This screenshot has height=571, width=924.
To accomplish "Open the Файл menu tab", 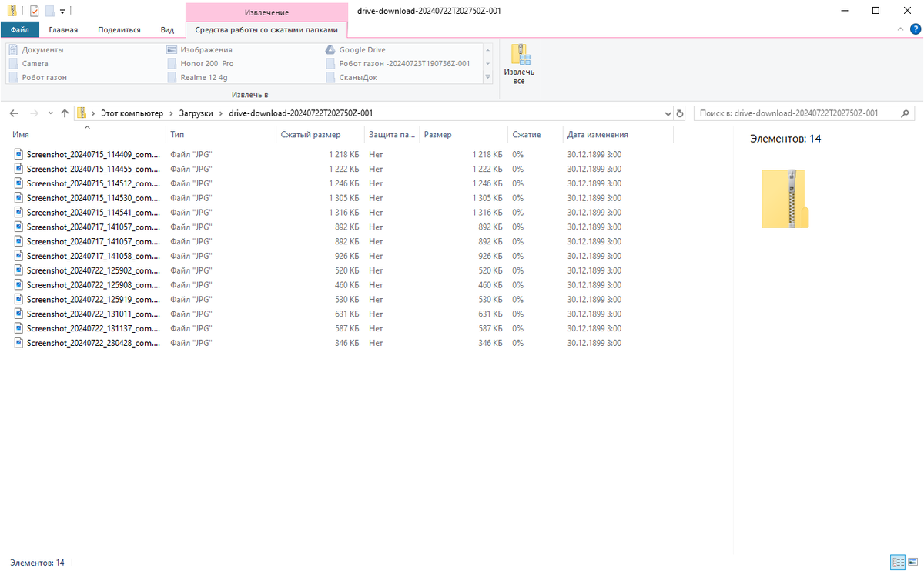I will [x=20, y=29].
